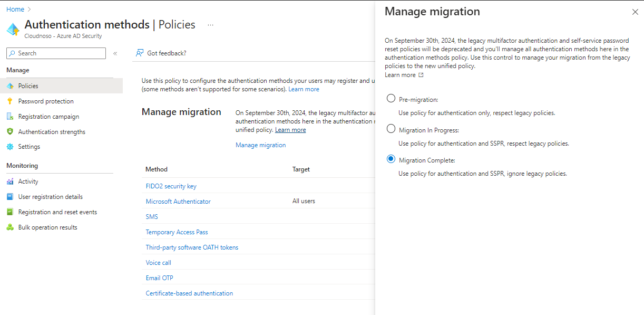Click the Registration campaign icon
The image size is (644, 315).
10,117
